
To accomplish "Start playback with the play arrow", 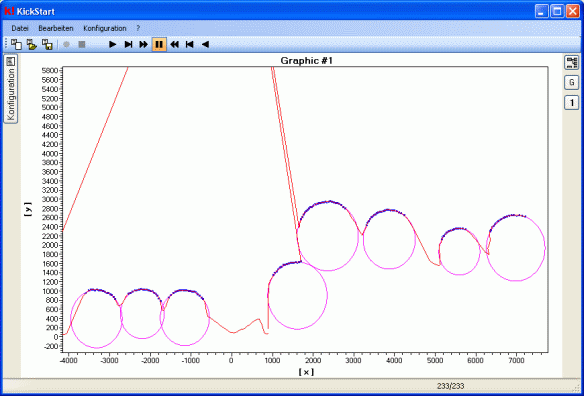I will click(x=112, y=45).
